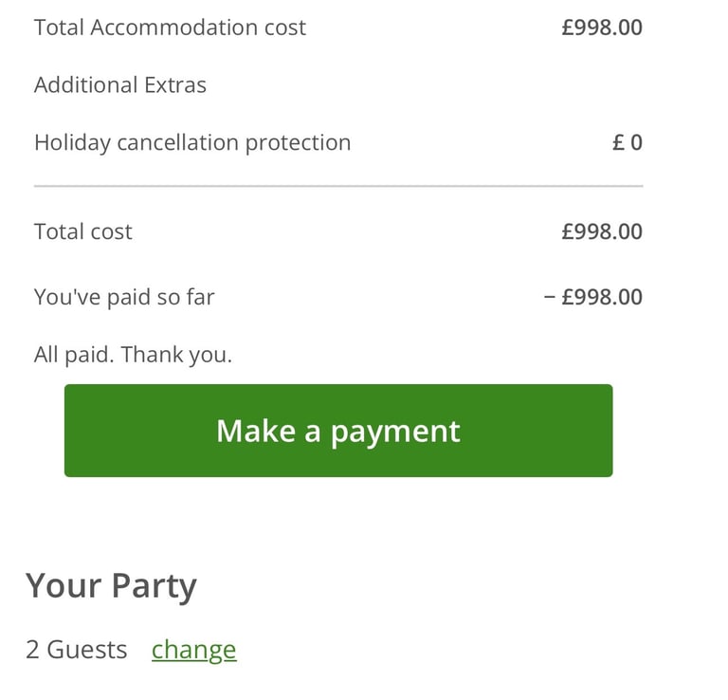Click the word Guests beside change
The height and width of the screenshot is (700, 728).
tap(87, 650)
